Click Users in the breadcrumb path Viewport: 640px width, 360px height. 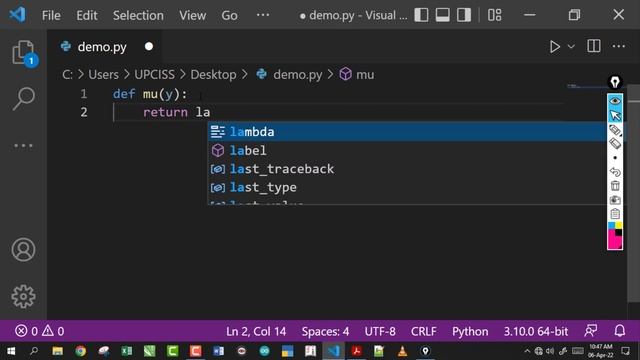[x=103, y=75]
